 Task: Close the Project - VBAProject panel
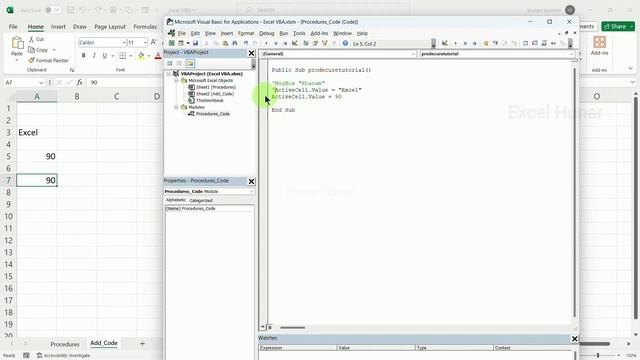[x=251, y=53]
